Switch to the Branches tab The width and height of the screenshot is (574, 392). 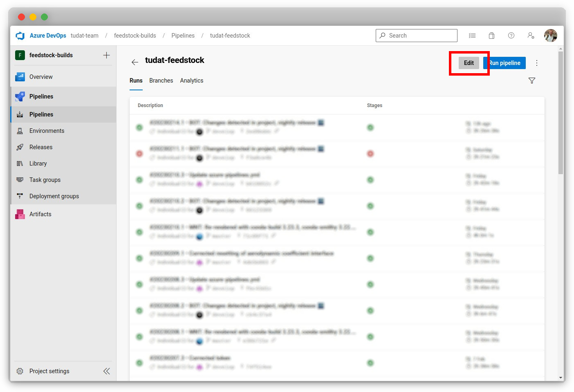click(161, 81)
